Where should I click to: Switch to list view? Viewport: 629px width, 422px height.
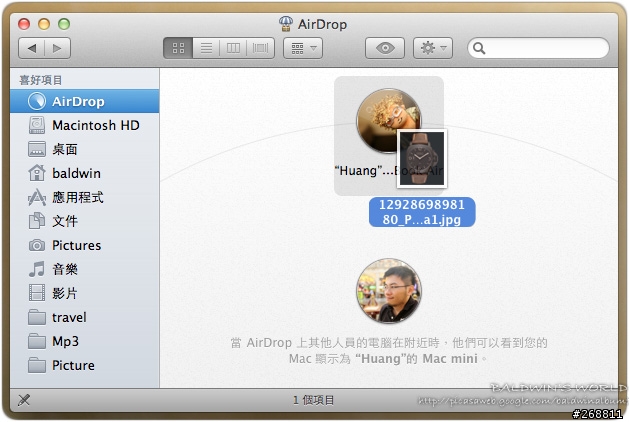pyautogui.click(x=206, y=49)
